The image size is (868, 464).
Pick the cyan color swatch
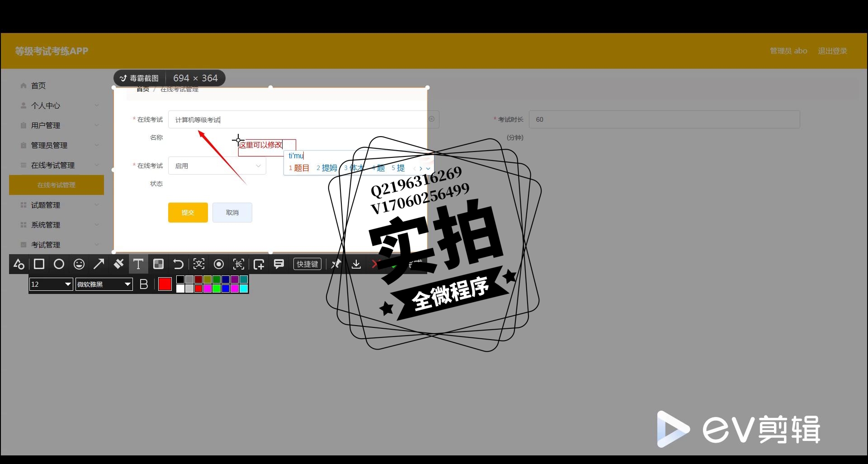click(244, 289)
